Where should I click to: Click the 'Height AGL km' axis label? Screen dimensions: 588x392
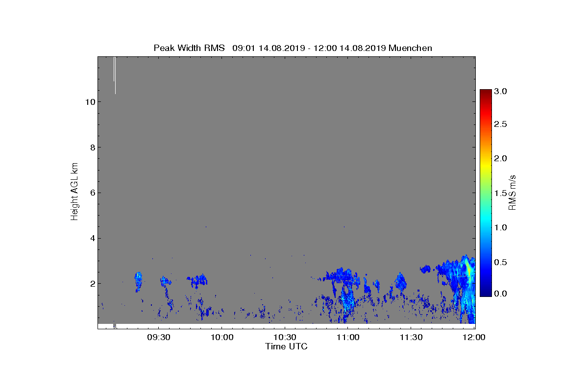tap(74, 193)
